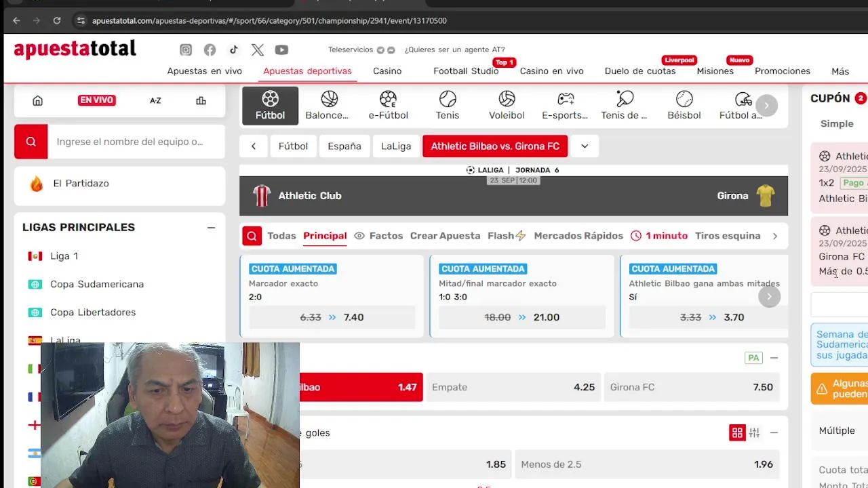
Task: Show more sports with right arrow
Action: coord(766,105)
